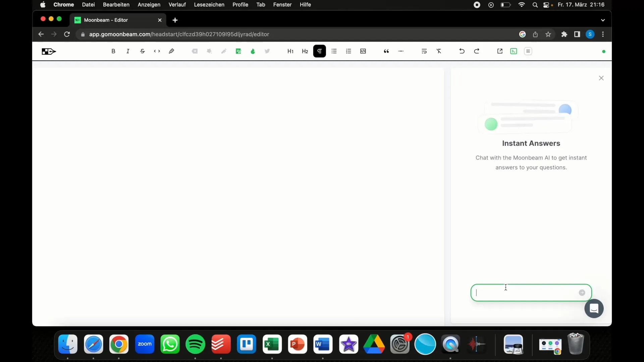
Task: Select Blockquote formatting tool
Action: point(386,51)
